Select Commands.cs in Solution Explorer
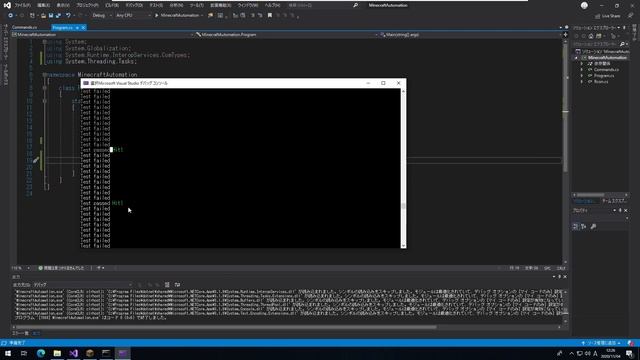This screenshot has height=360, width=640. [606, 70]
